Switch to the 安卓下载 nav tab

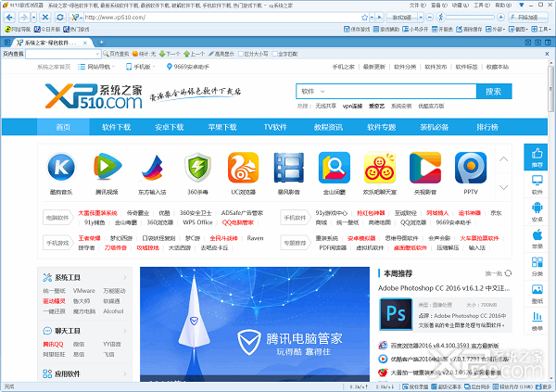pyautogui.click(x=170, y=127)
